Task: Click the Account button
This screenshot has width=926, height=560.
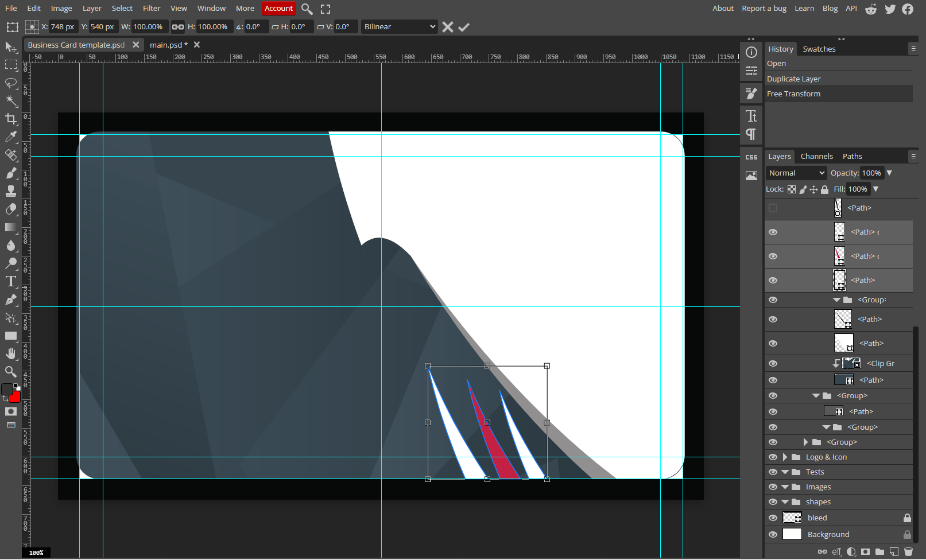Action: [279, 9]
